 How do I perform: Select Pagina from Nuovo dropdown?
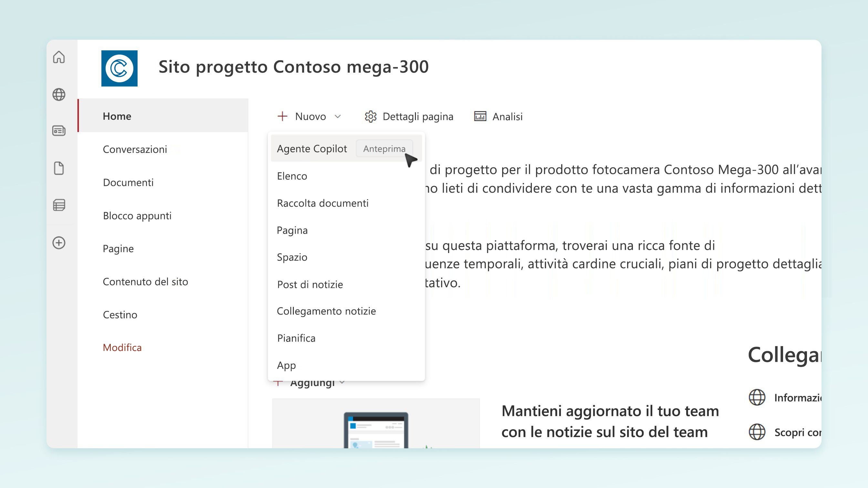tap(292, 229)
